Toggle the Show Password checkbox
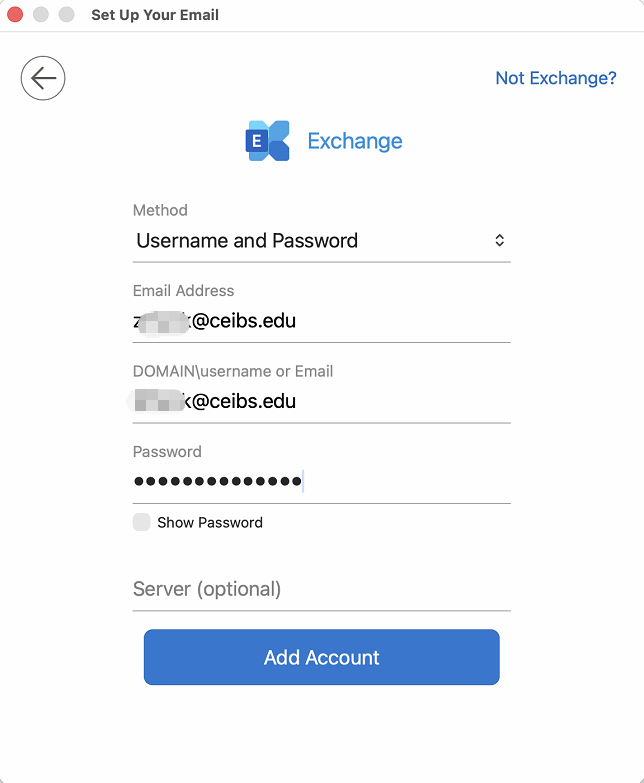644x783 pixels. 142,522
